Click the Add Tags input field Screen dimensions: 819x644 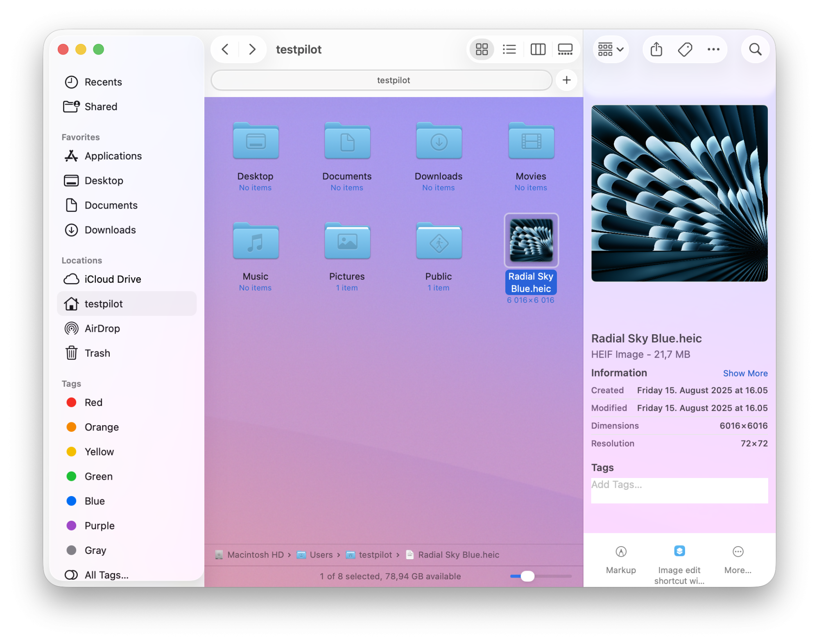click(679, 490)
